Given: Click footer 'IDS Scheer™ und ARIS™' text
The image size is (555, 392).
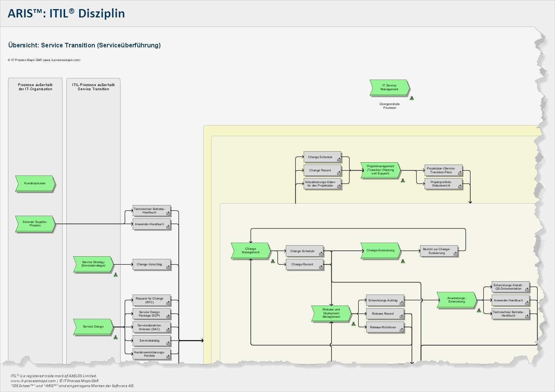Looking at the screenshot, I should pos(72,386).
